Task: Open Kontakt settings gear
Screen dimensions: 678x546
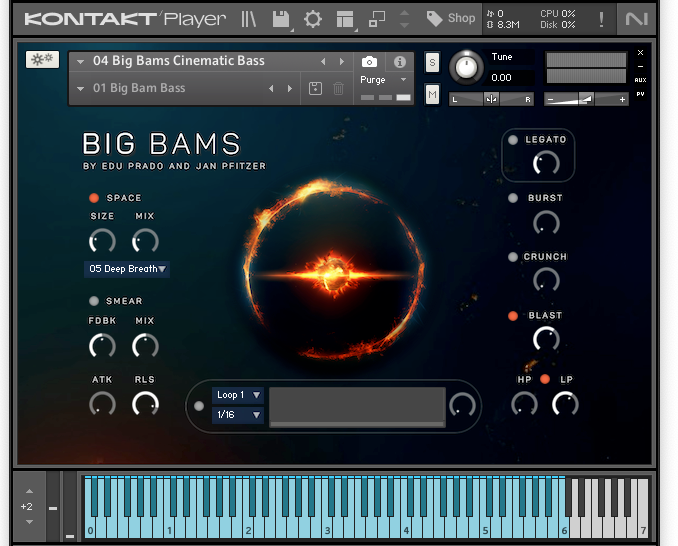Action: coord(313,18)
